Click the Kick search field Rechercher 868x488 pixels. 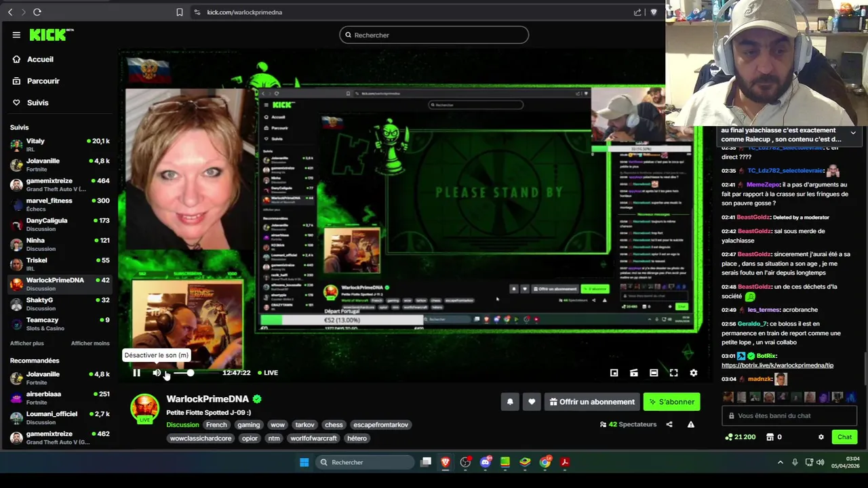pyautogui.click(x=434, y=35)
